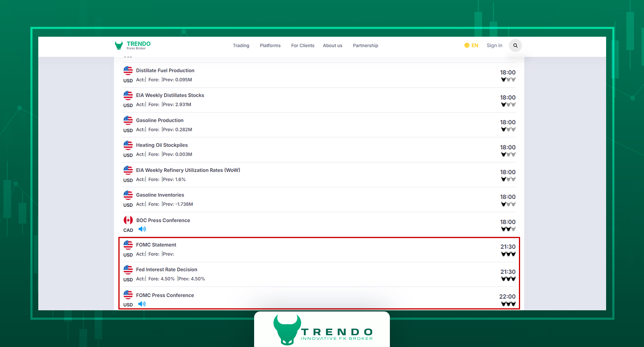Viewport: 644px width, 347px height.
Task: Click impact bull icons for FOMC Press Conference
Action: pos(508,304)
